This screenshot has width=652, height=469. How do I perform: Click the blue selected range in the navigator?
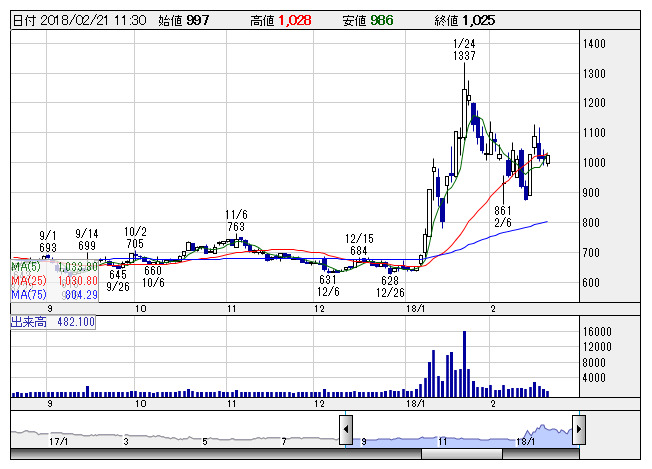tap(460, 437)
